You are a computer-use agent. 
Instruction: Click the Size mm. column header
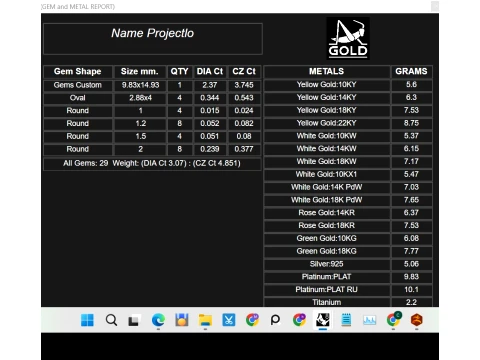[x=140, y=72]
